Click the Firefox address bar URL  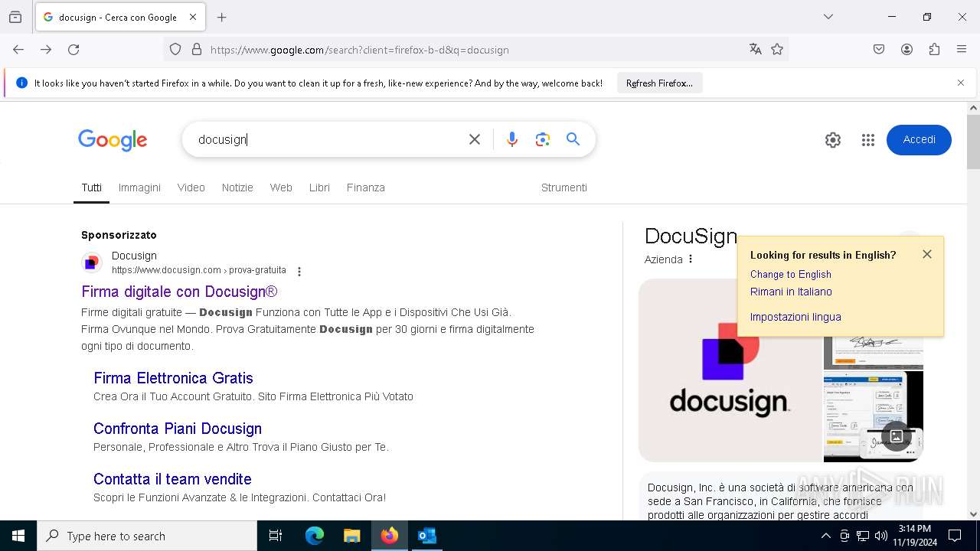(x=360, y=50)
